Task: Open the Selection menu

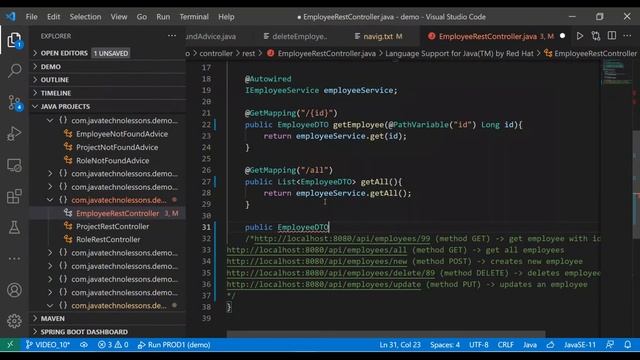Action: [85, 17]
